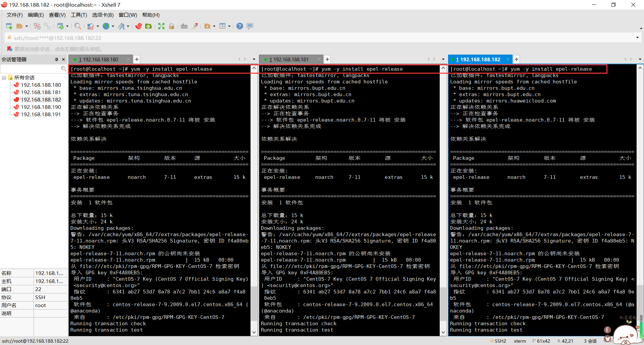Open the Key Mapping keyboard icon
The image size is (644, 345).
[184, 26]
